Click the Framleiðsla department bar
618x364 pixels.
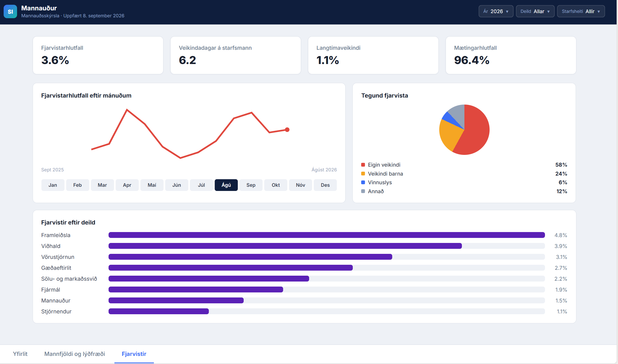[x=326, y=235]
